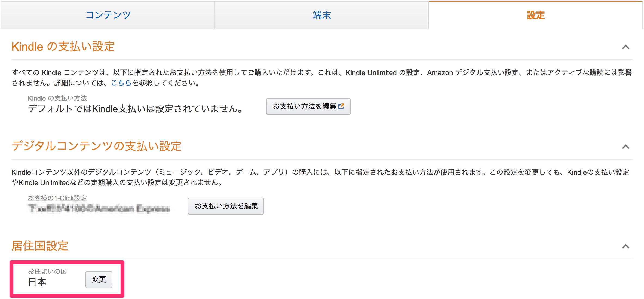Click the デジタルコンテンツの支払い設定 heading
Screen dimensions: 644x299
pos(96,146)
